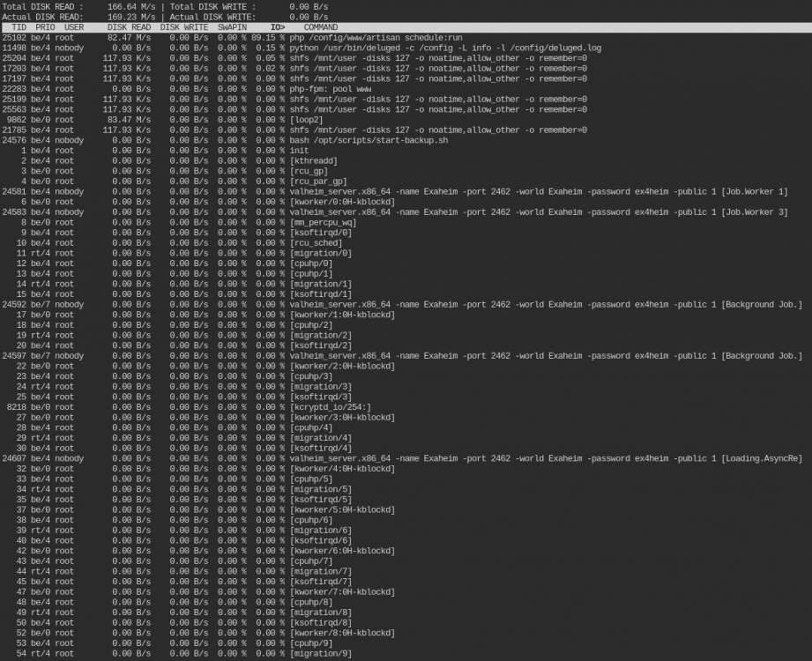Screen dimensions: 812x661
Task: Select the php-fpm: pool www command
Action: click(x=331, y=89)
